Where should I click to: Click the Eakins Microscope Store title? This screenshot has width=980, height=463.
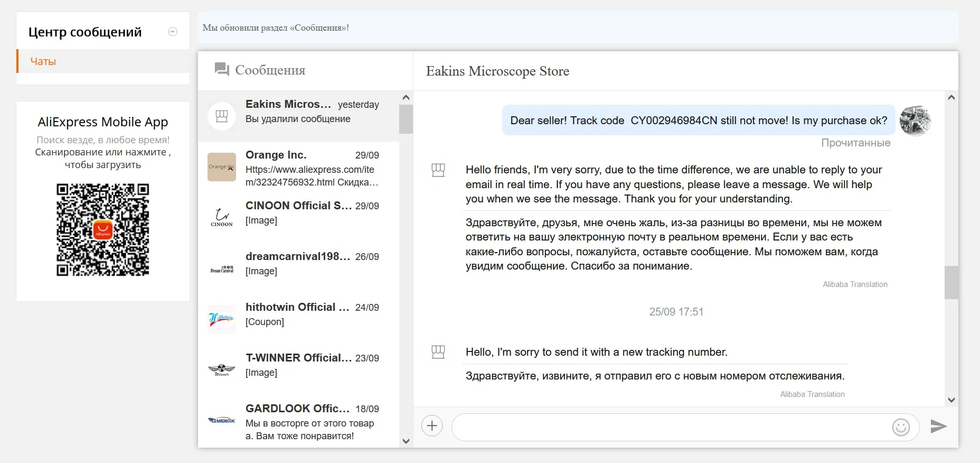point(497,71)
